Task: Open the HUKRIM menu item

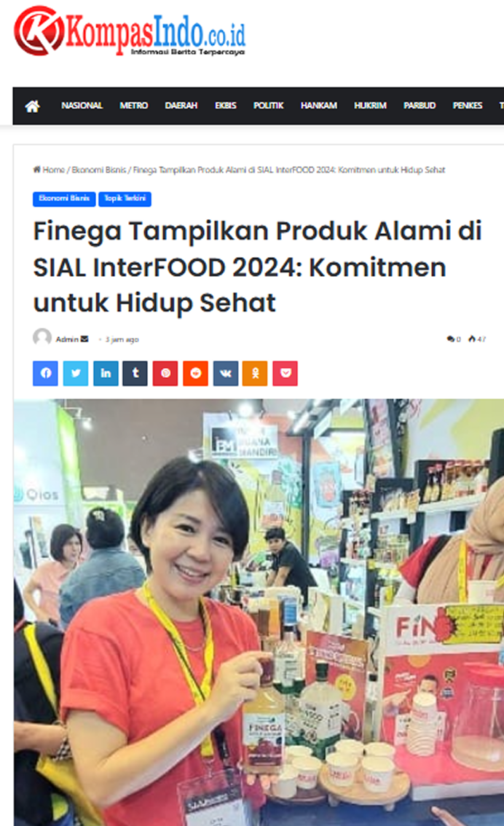Action: (x=370, y=106)
